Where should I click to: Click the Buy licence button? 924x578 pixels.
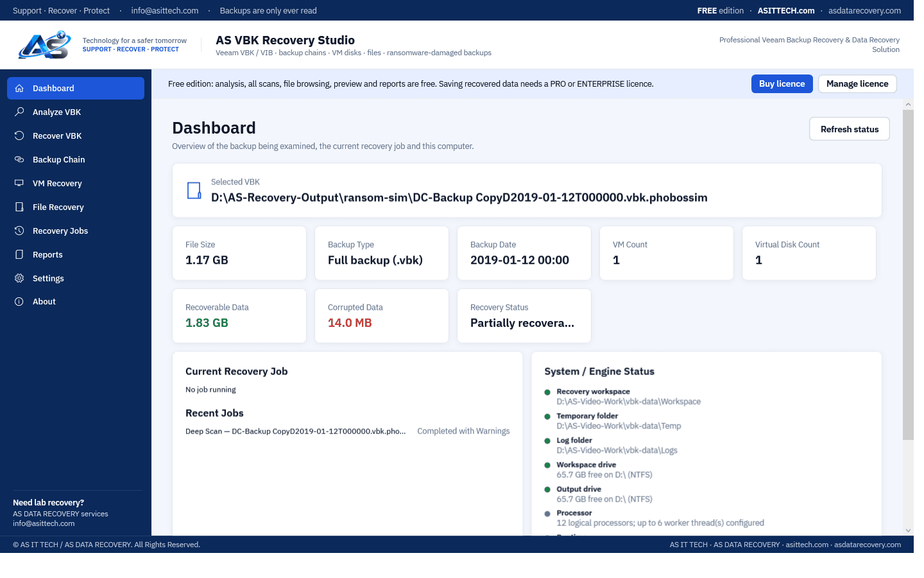782,84
